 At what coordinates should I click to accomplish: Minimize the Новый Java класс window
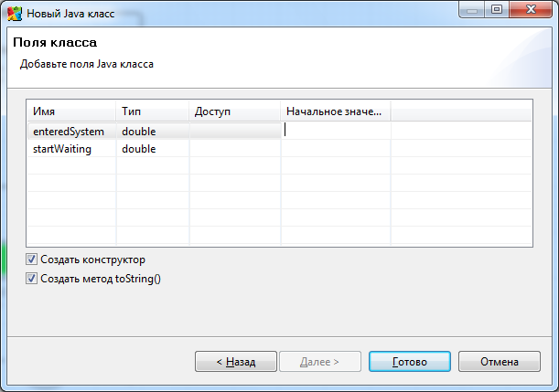click(472, 10)
